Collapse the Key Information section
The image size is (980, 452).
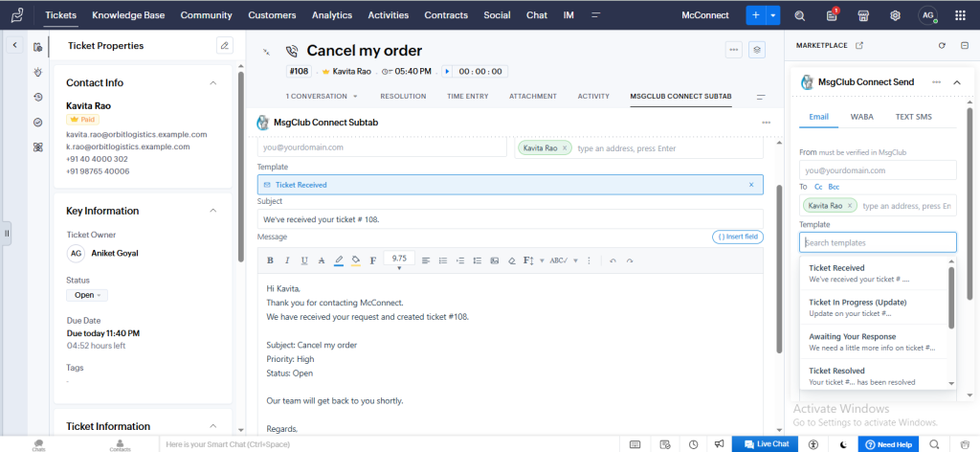tap(213, 211)
